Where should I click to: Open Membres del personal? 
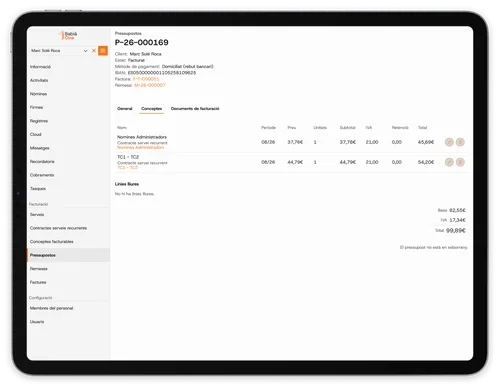[x=51, y=308]
